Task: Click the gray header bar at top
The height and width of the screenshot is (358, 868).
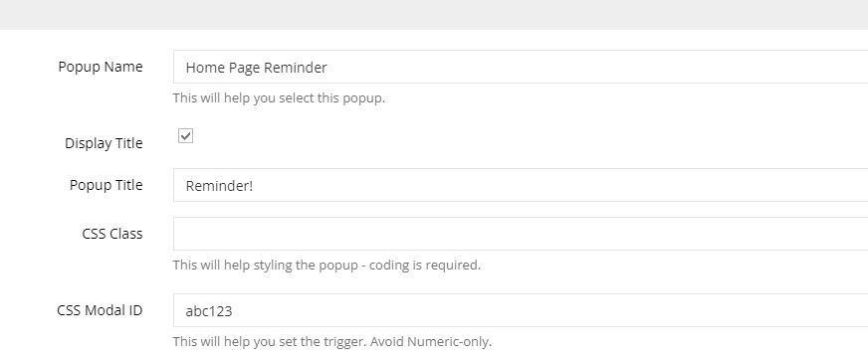Action: [x=434, y=14]
